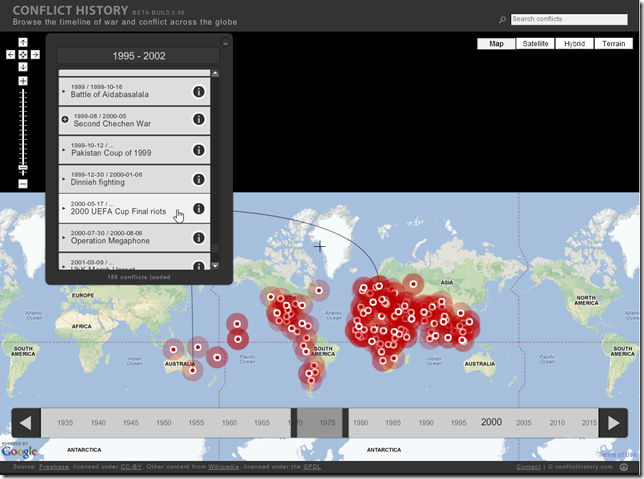Pan the map left with the arrow

(x=11, y=55)
